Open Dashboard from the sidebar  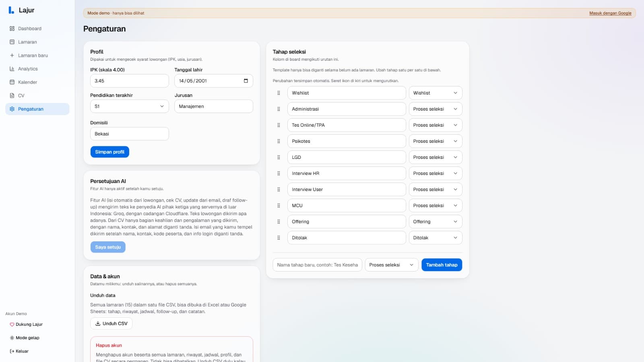coord(37,29)
